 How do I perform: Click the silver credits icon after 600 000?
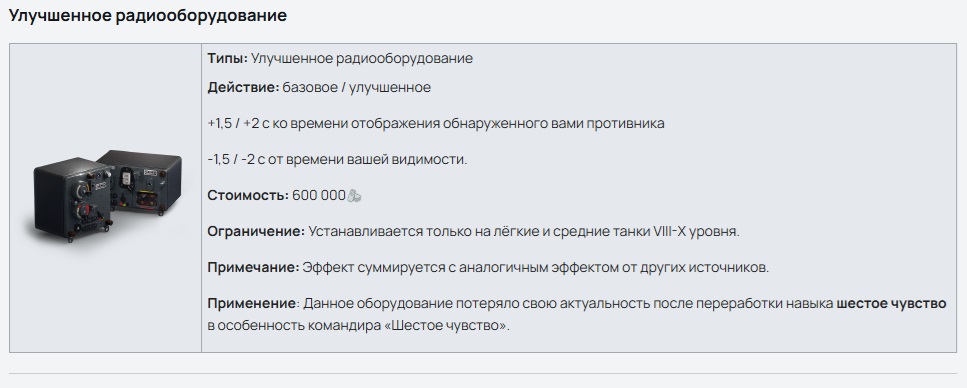coord(354,196)
